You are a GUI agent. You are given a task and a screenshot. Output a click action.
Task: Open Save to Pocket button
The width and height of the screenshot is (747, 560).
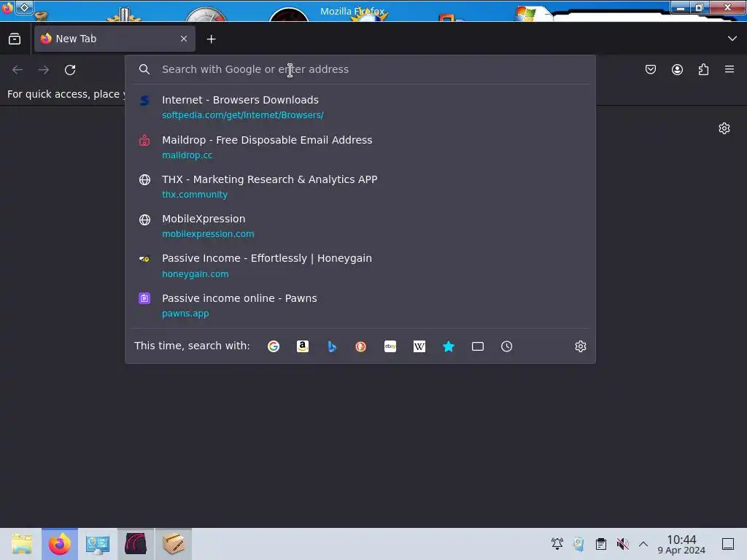650,70
